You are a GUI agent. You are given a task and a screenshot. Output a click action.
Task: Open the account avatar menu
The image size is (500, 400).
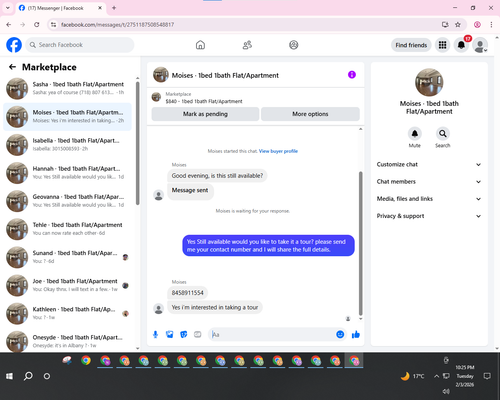pos(480,45)
